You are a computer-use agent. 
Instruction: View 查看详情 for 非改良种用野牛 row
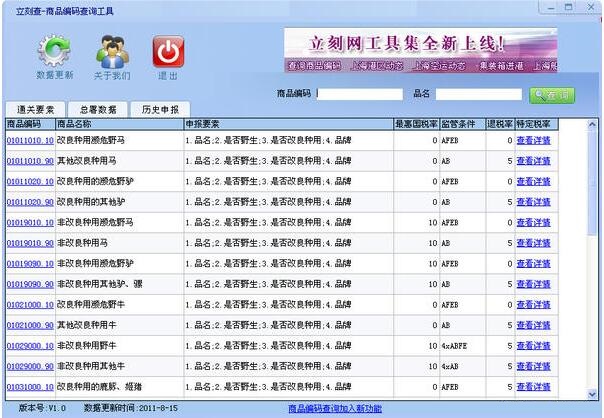coord(534,346)
